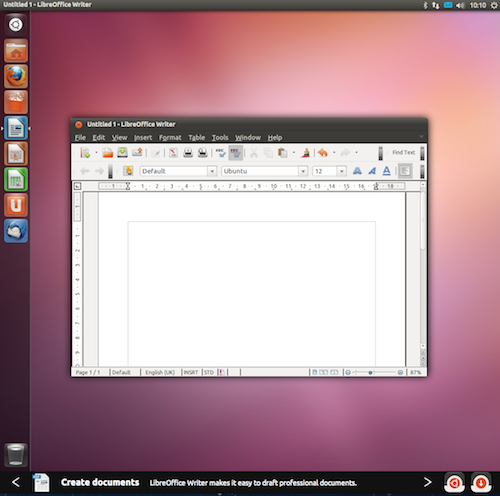500x496 pixels.
Task: Click inside the Find Text field
Action: pos(403,152)
